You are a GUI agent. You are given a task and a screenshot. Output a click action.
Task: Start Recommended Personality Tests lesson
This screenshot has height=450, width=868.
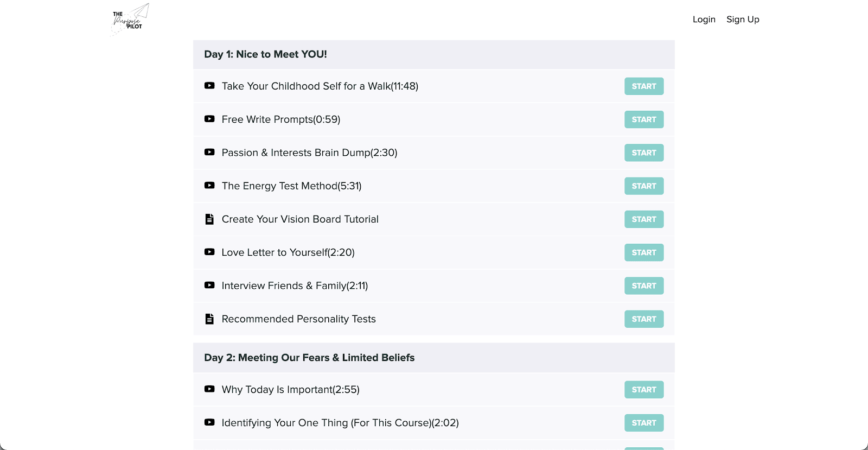644,319
